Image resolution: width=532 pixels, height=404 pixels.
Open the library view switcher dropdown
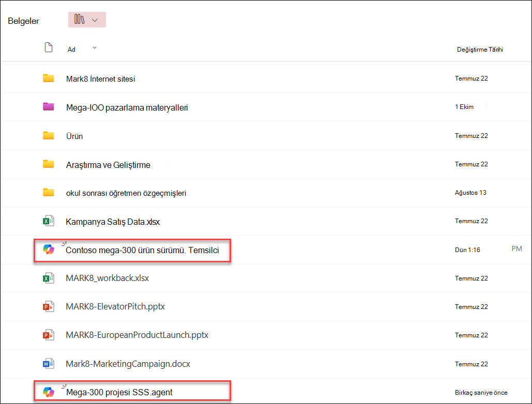87,20
